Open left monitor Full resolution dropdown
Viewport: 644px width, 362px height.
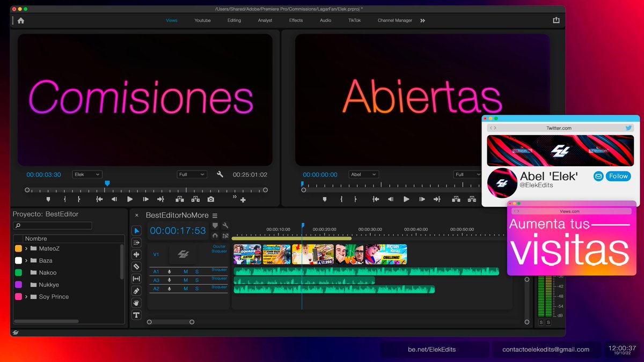click(x=192, y=174)
